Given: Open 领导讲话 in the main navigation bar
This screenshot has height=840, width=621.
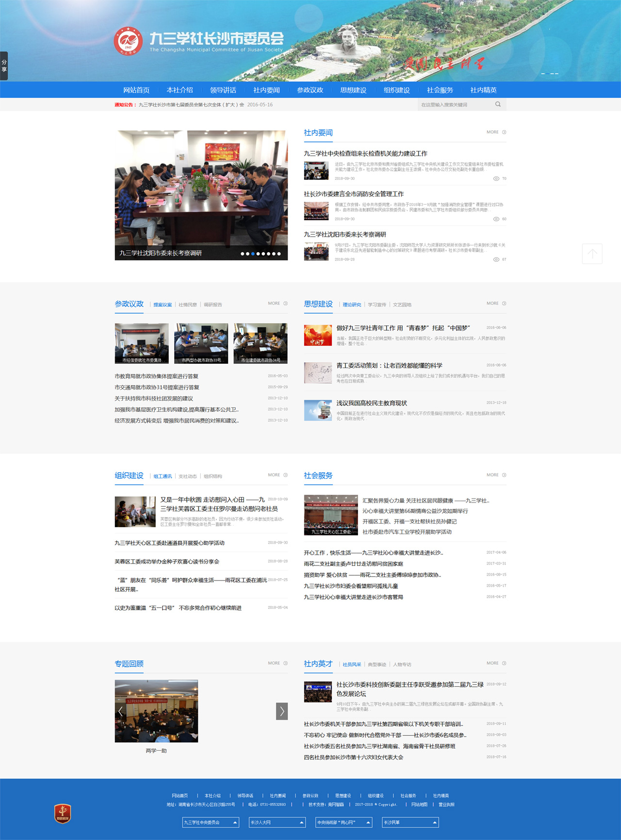Looking at the screenshot, I should (x=223, y=90).
